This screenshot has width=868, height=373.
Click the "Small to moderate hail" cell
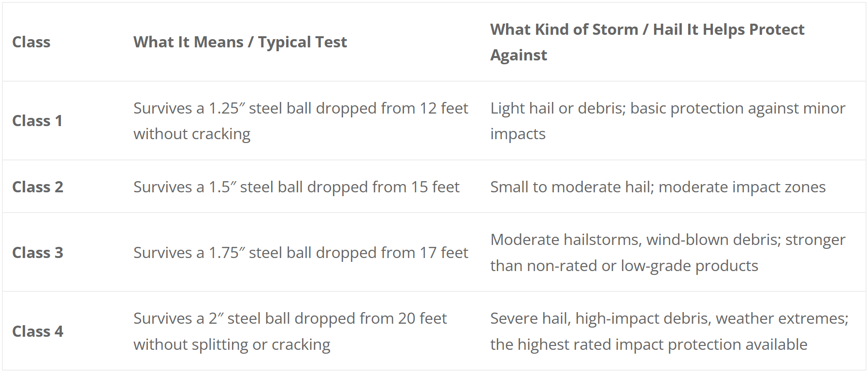click(x=658, y=187)
